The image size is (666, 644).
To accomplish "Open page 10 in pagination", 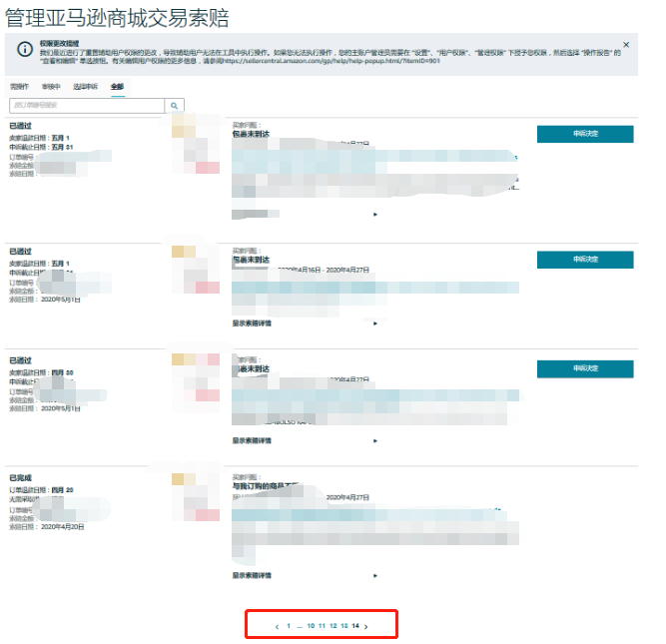I will 311,626.
